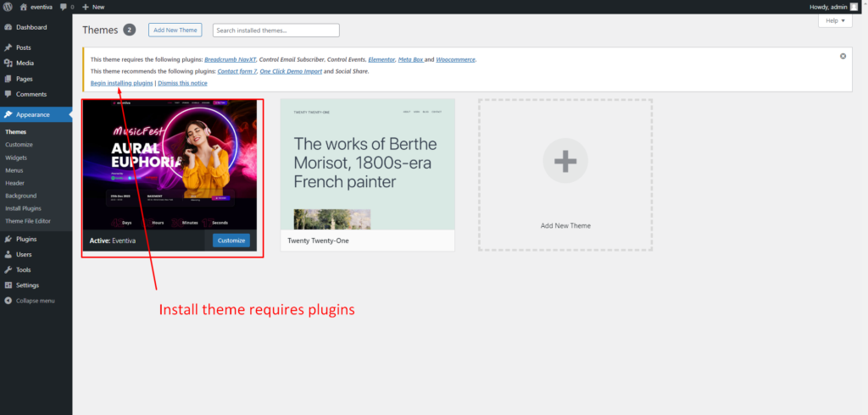
Task: Click the Add New Theme button
Action: coord(175,30)
